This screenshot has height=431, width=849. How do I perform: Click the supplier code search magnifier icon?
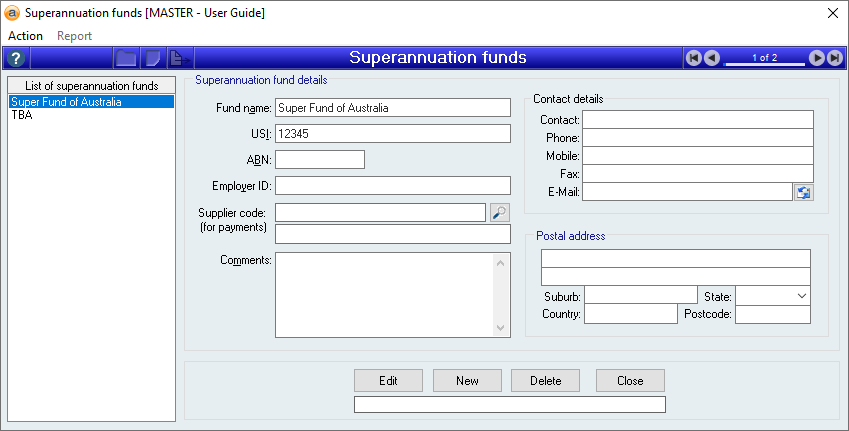[500, 212]
